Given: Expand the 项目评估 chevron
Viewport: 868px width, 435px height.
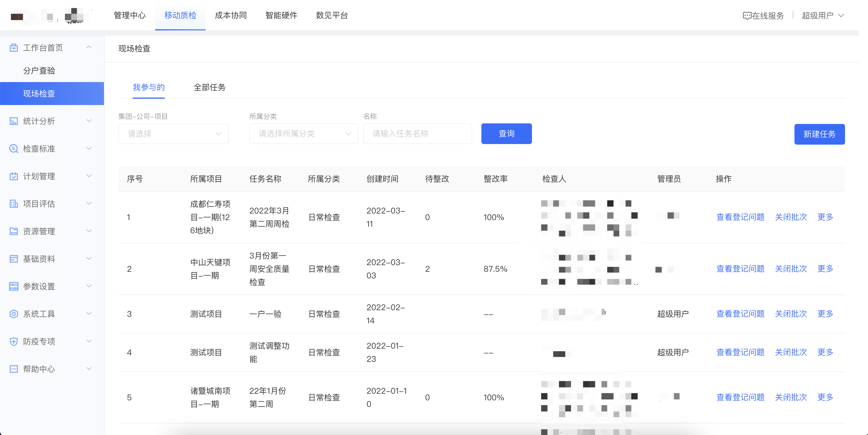Looking at the screenshot, I should pyautogui.click(x=89, y=203).
